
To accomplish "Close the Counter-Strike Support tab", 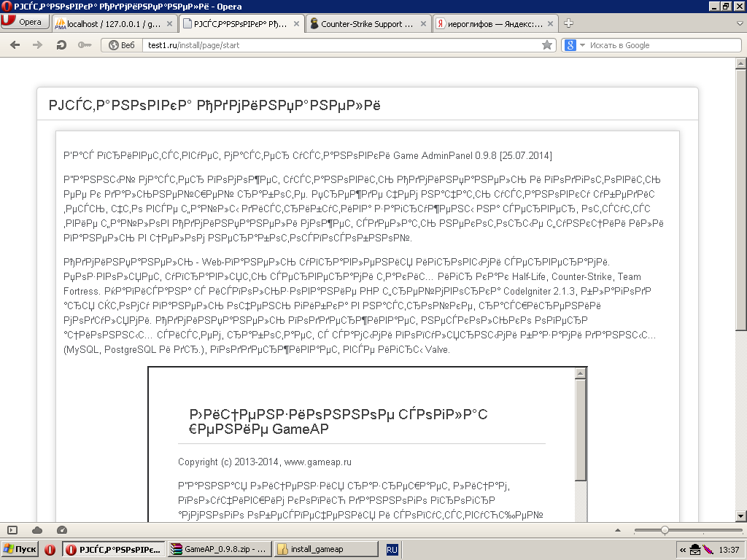I will point(423,24).
